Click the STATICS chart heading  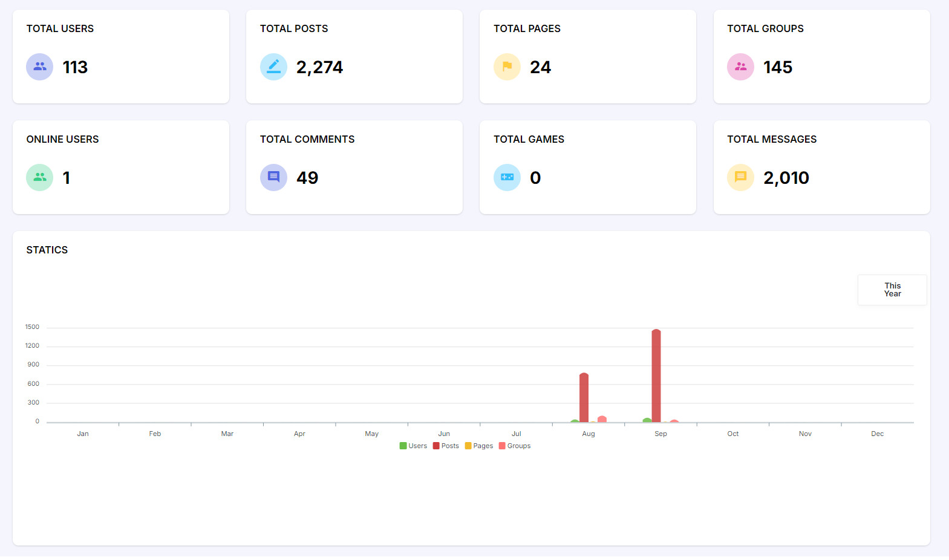pyautogui.click(x=47, y=250)
